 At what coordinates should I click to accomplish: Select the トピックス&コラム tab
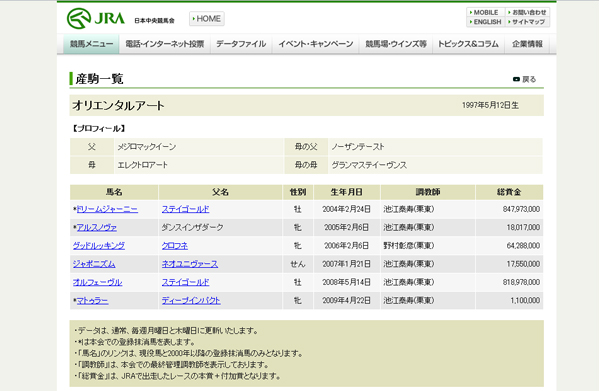click(468, 44)
